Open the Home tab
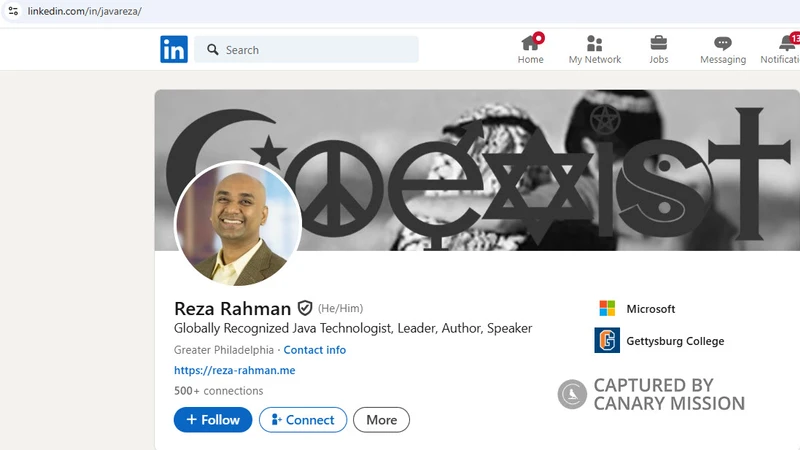The width and height of the screenshot is (800, 450). (531, 49)
